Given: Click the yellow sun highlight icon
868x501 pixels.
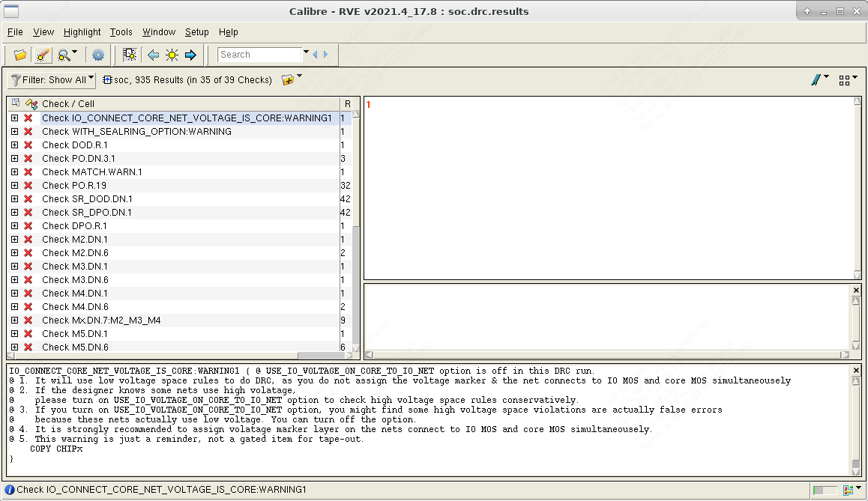Looking at the screenshot, I should click(172, 55).
